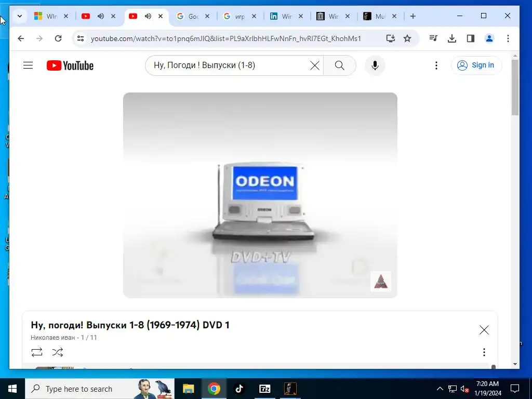Switch to the 'Mu' tab
Image resolution: width=532 pixels, height=399 pixels.
375,16
